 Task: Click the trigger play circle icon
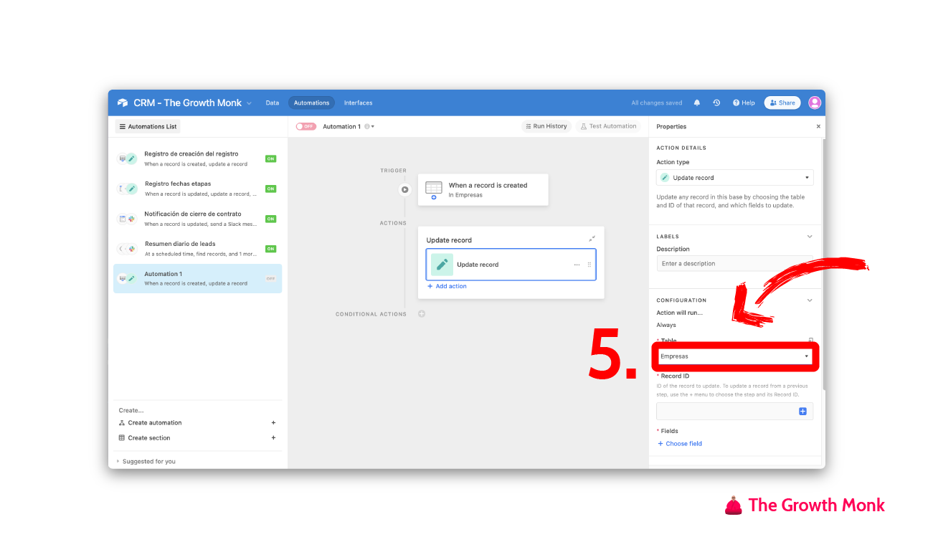pyautogui.click(x=405, y=190)
